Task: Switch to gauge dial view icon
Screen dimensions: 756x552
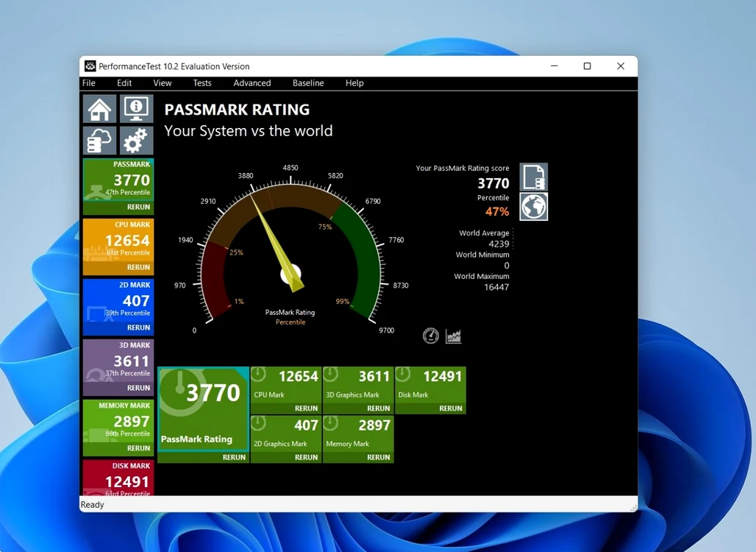Action: tap(430, 336)
